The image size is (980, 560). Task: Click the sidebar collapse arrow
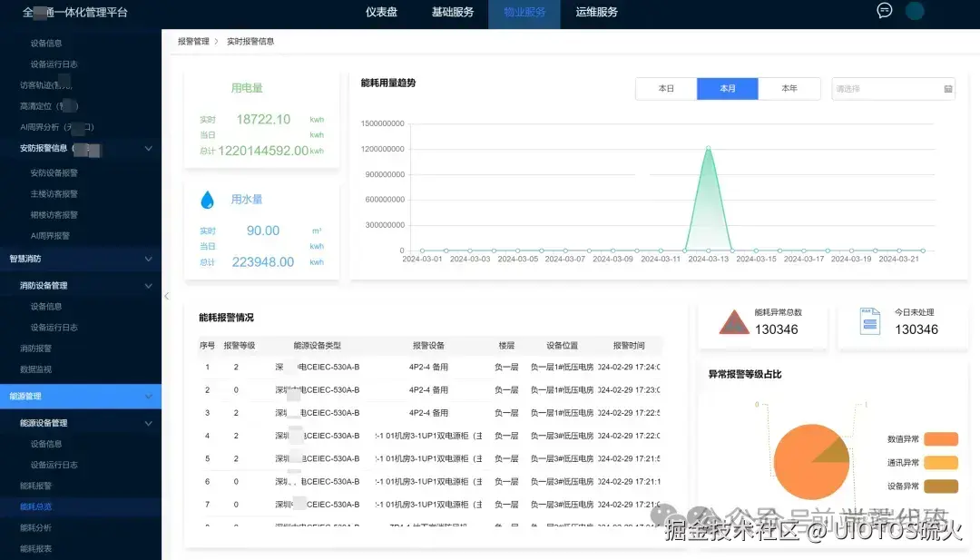coord(166,296)
